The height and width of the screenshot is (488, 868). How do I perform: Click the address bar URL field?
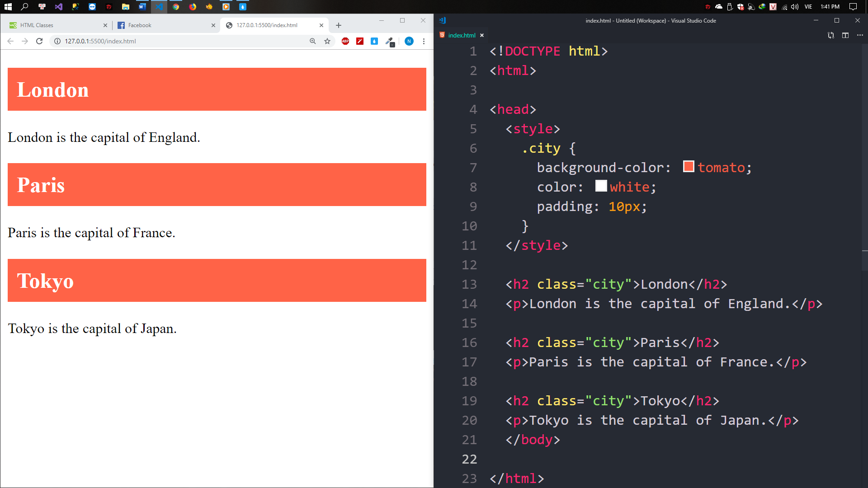tap(181, 41)
